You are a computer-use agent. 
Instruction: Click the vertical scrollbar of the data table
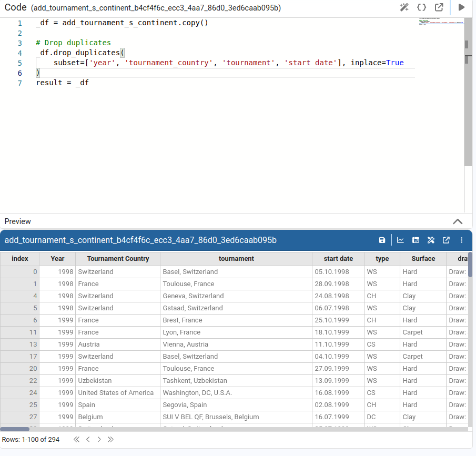(470, 264)
